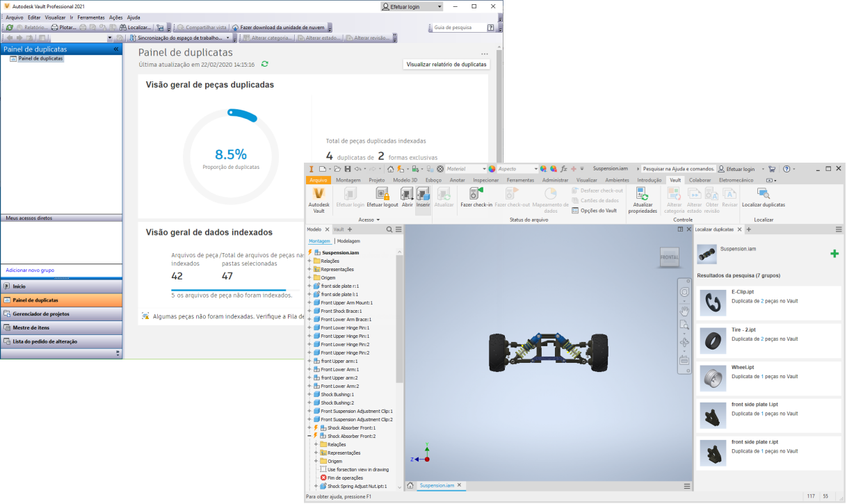Click the Fazer check-in icon
Viewport: 847px width, 504px height.
(x=476, y=194)
